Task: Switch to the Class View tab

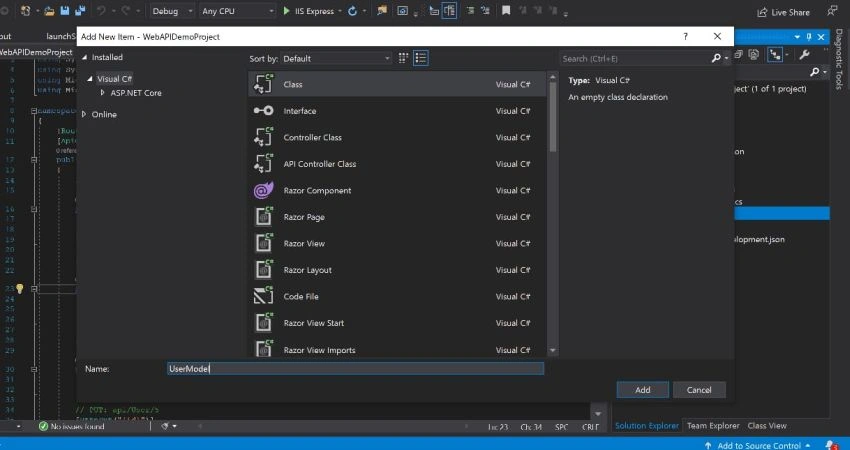Action: [767, 426]
